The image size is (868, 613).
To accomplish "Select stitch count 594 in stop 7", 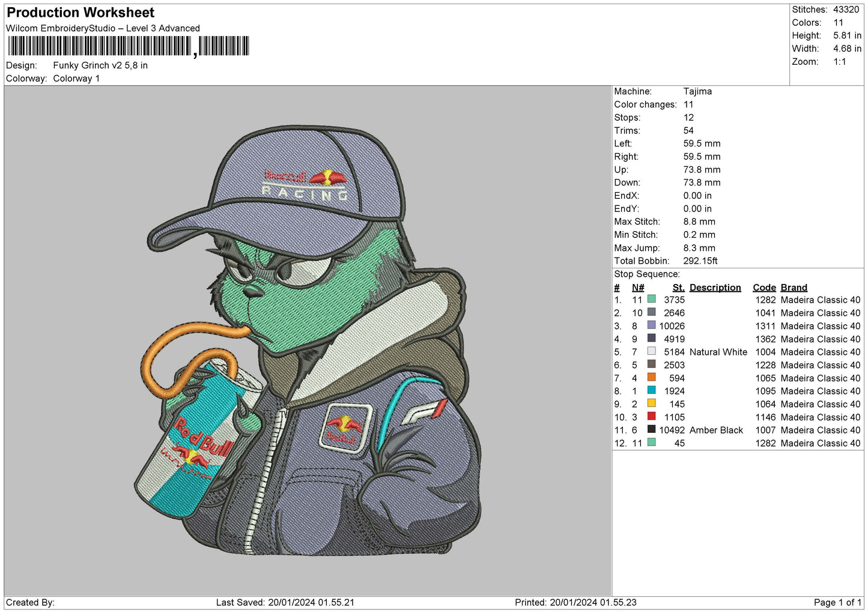I will (x=677, y=378).
